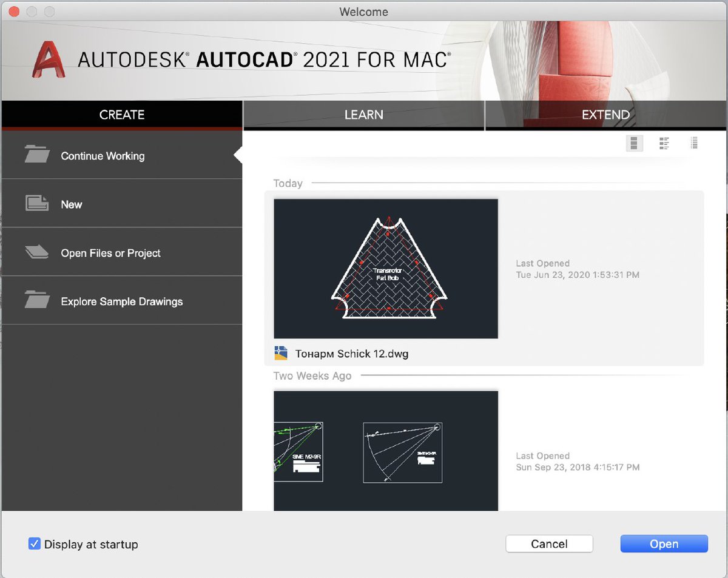The height and width of the screenshot is (578, 728).
Task: Click the New drawing icon
Action: click(x=37, y=203)
